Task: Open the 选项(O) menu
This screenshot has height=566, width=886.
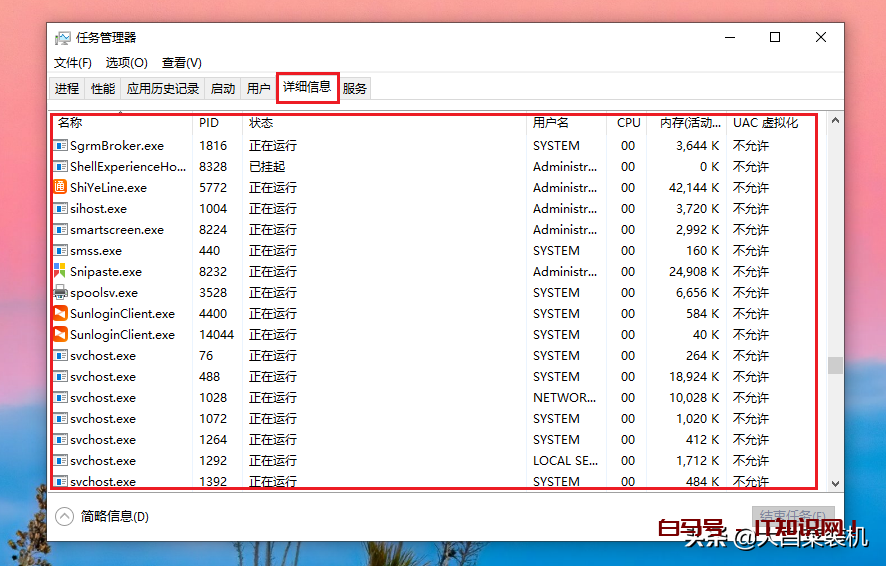Action: (x=126, y=63)
